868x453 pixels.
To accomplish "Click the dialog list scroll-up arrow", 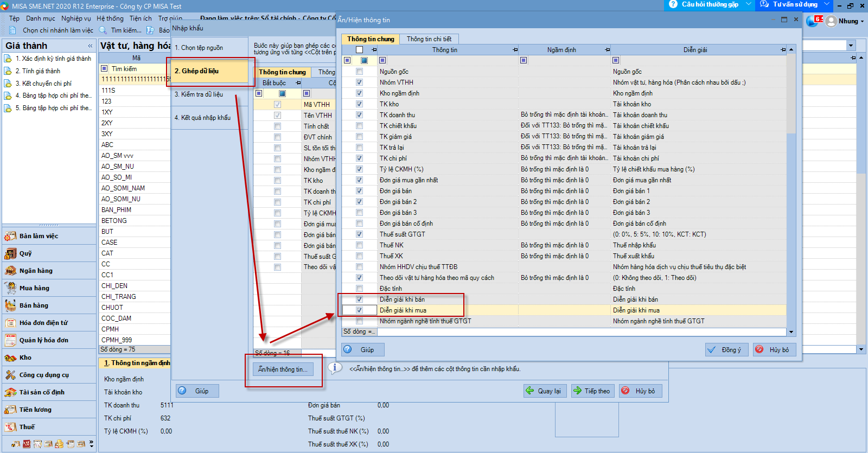I will (791, 49).
